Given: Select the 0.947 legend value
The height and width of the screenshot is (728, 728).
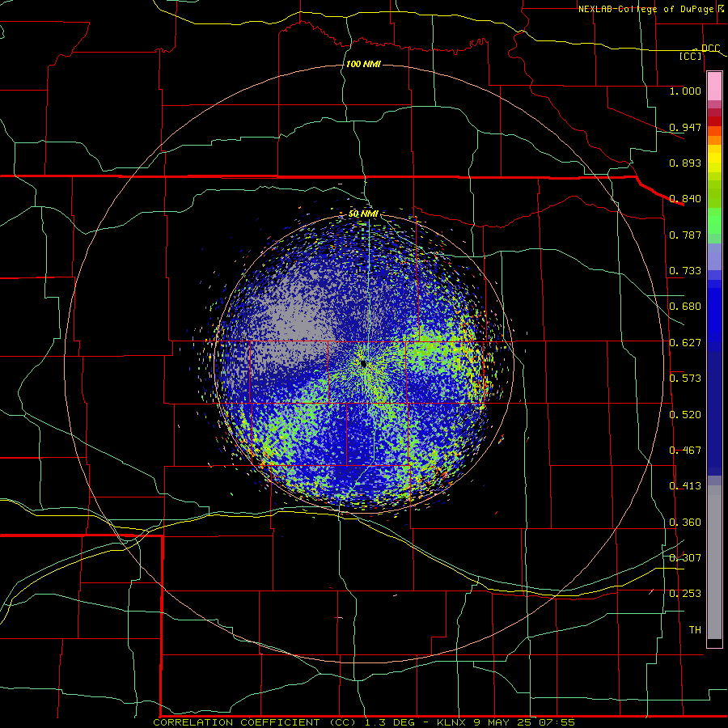Looking at the screenshot, I should coord(685,127).
